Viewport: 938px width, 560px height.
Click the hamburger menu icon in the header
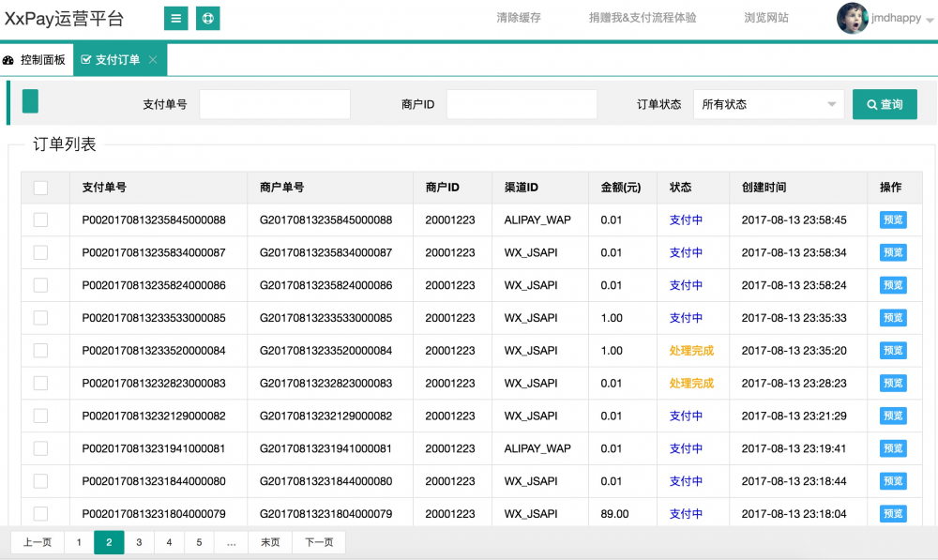coord(175,18)
